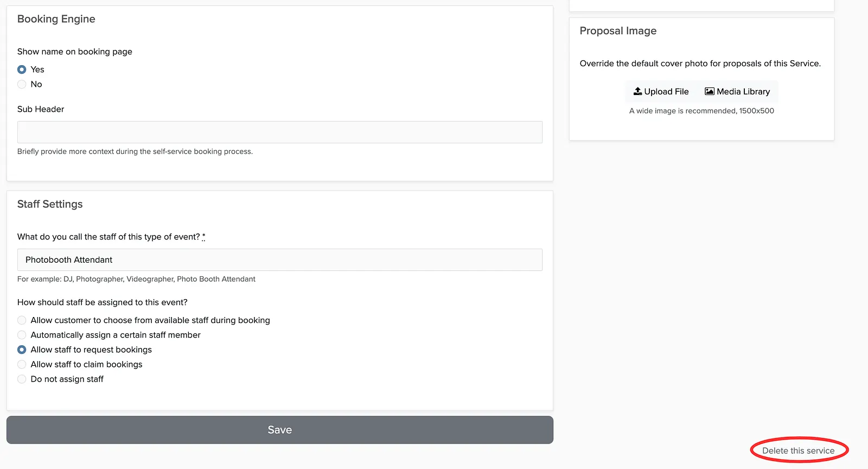Select Allow staff to request bookings option
Image resolution: width=868 pixels, height=469 pixels.
point(22,350)
